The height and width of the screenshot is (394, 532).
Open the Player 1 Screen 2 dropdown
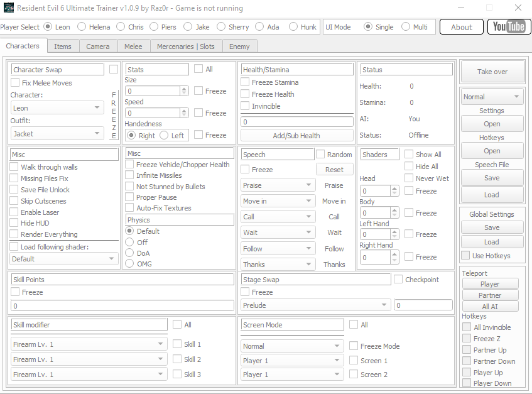click(292, 375)
